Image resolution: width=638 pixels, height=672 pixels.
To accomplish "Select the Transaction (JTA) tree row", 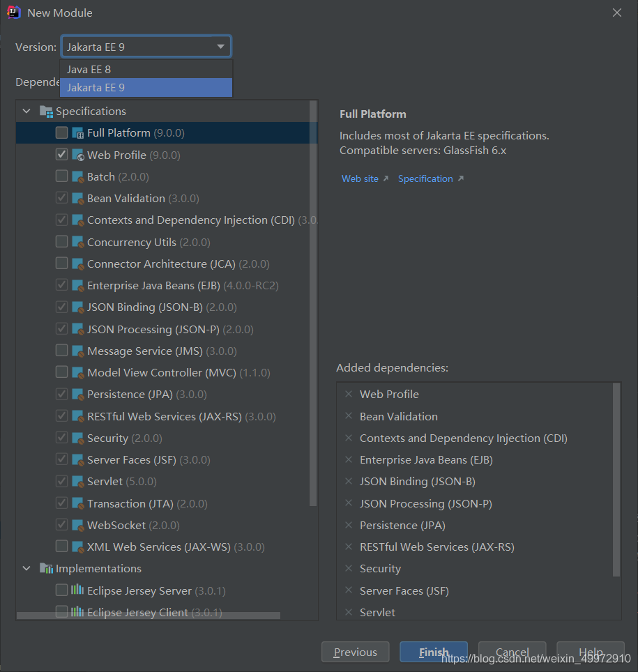I will (167, 503).
